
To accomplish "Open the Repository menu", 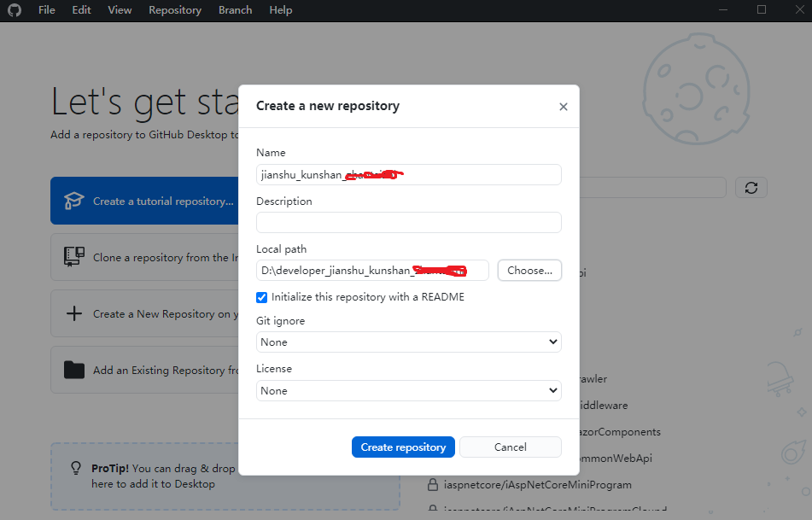I will tap(175, 10).
